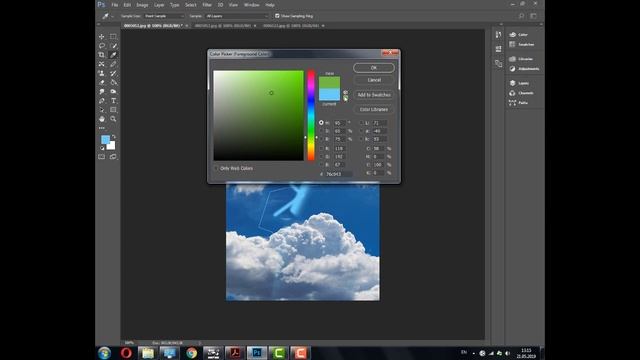Change screen mode icon in toolbar
The width and height of the screenshot is (640, 360).
tap(113, 157)
